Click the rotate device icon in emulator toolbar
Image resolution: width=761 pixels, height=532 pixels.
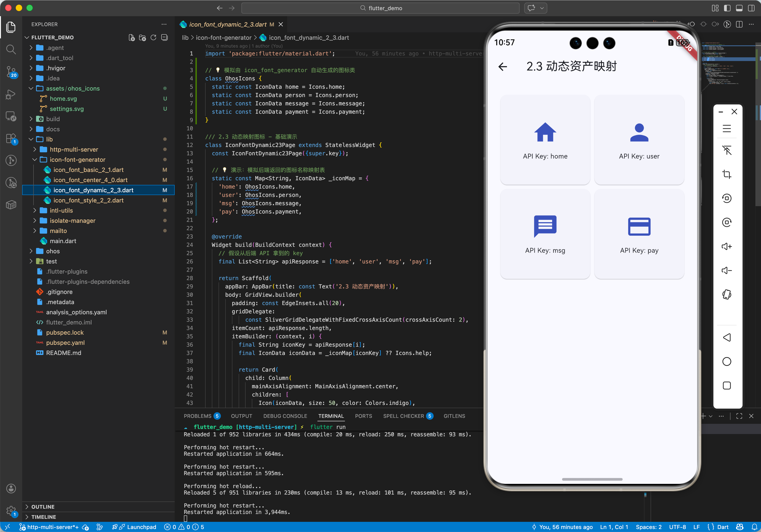[727, 294]
